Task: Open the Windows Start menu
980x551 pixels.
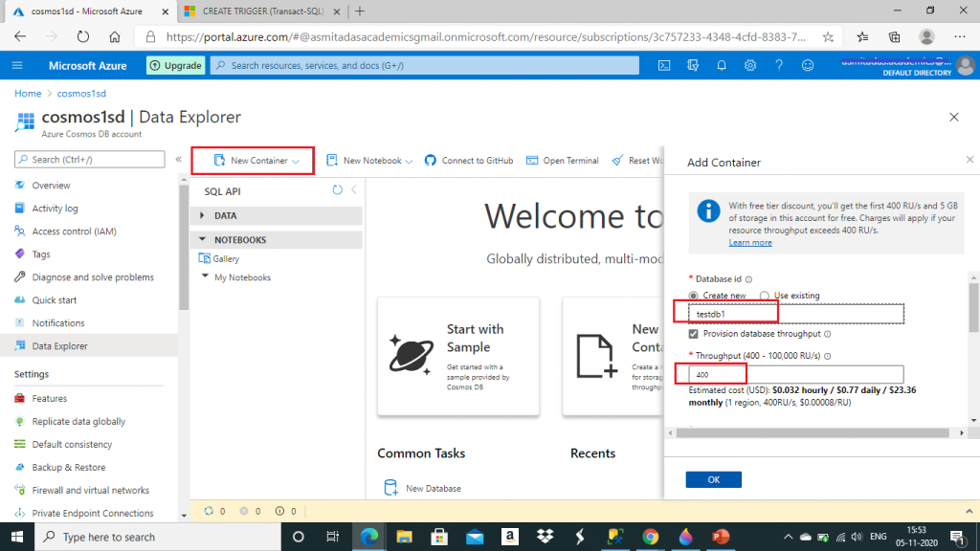Action: 17,537
